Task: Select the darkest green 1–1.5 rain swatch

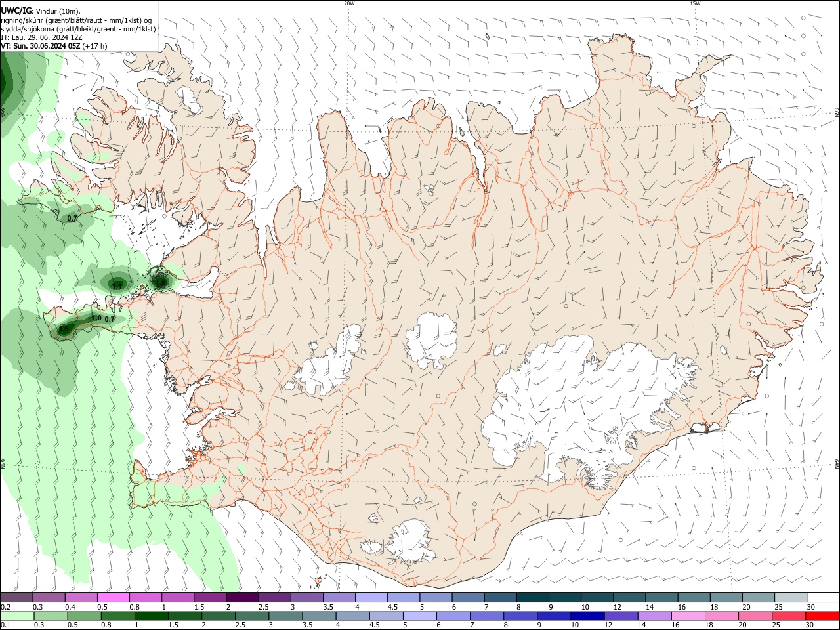Action: pyautogui.click(x=150, y=616)
